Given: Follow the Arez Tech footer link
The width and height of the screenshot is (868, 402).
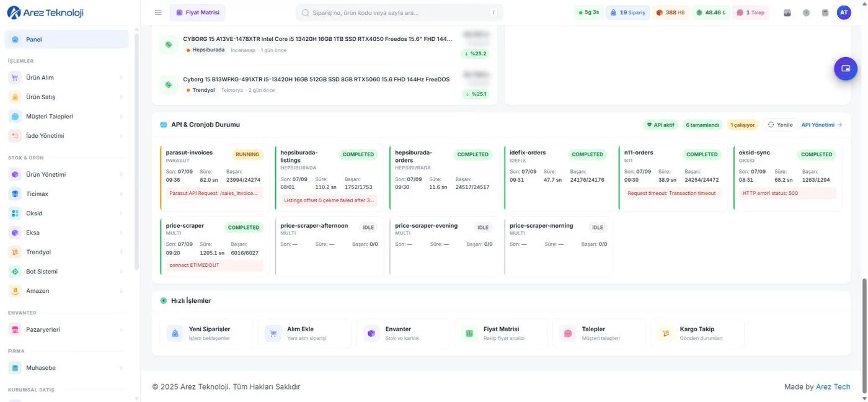Looking at the screenshot, I should pyautogui.click(x=833, y=386).
